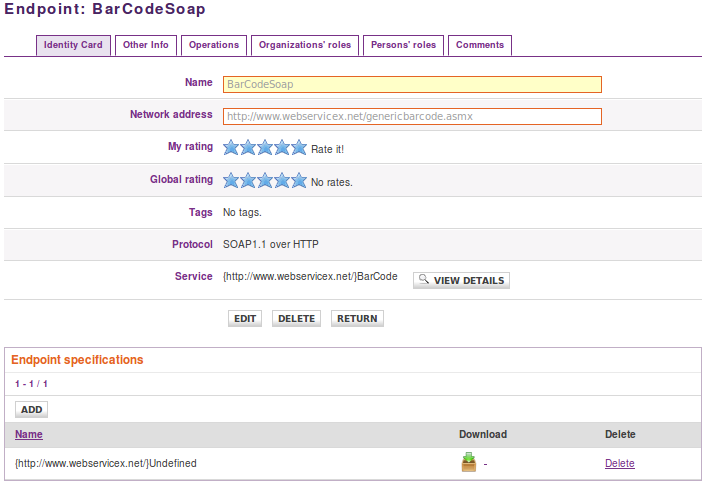This screenshot has width=708, height=489.
Task: Click the RETURN button
Action: tap(357, 319)
